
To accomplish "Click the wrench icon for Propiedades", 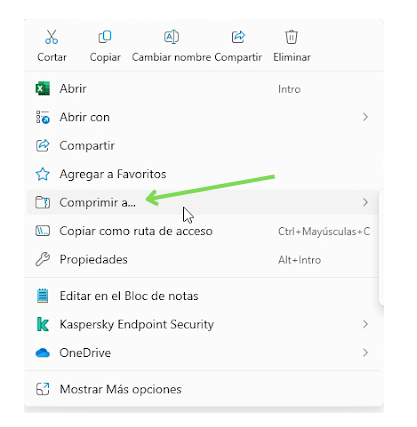I will [43, 259].
